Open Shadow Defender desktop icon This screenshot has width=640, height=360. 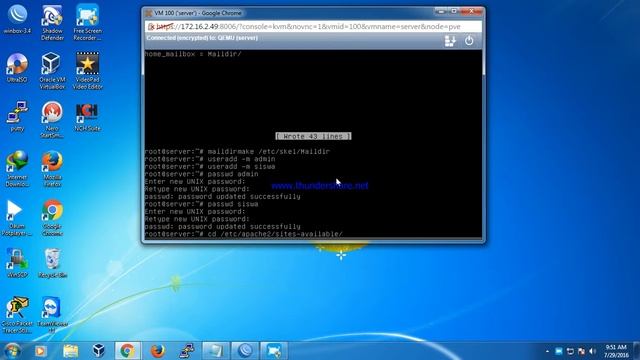click(x=52, y=22)
